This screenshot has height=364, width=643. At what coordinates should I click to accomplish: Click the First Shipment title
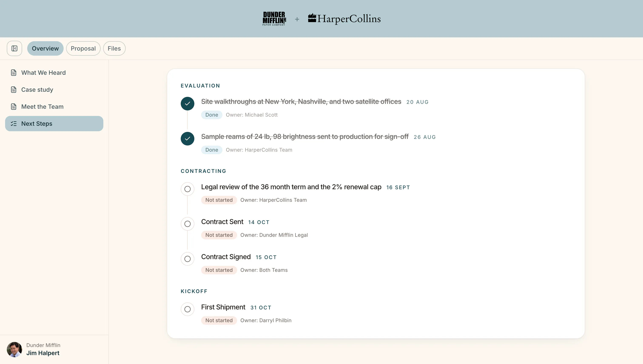(223, 307)
